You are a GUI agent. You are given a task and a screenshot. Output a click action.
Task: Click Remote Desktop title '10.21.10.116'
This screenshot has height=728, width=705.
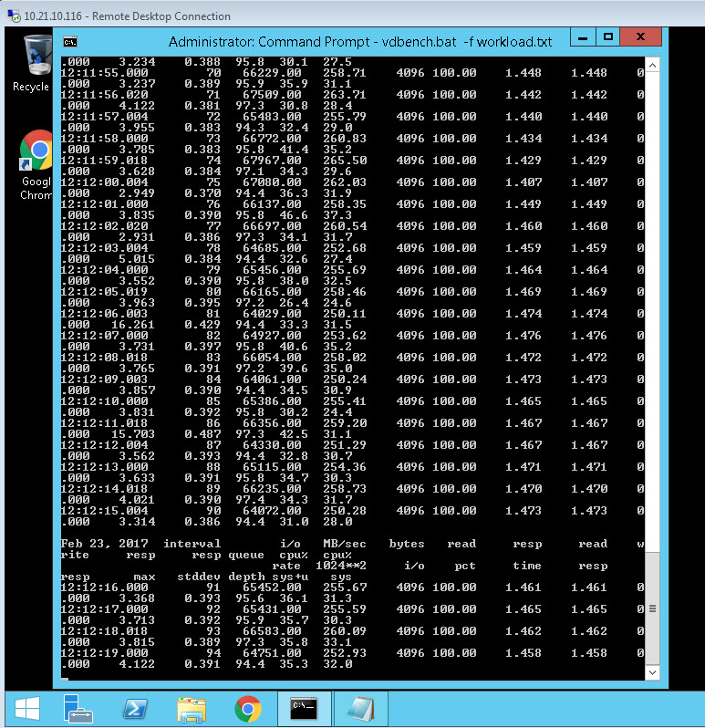(x=53, y=16)
